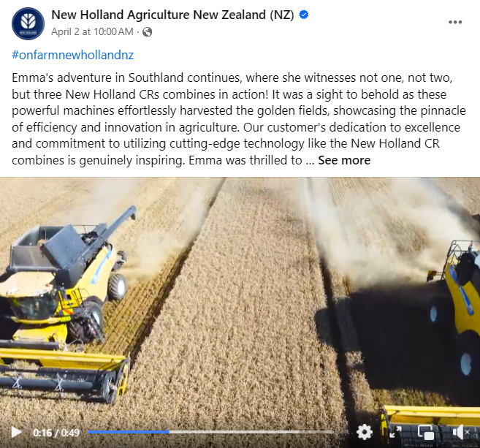
Task: Enter fullscreen with the expand arrows icon
Action: (x=395, y=432)
